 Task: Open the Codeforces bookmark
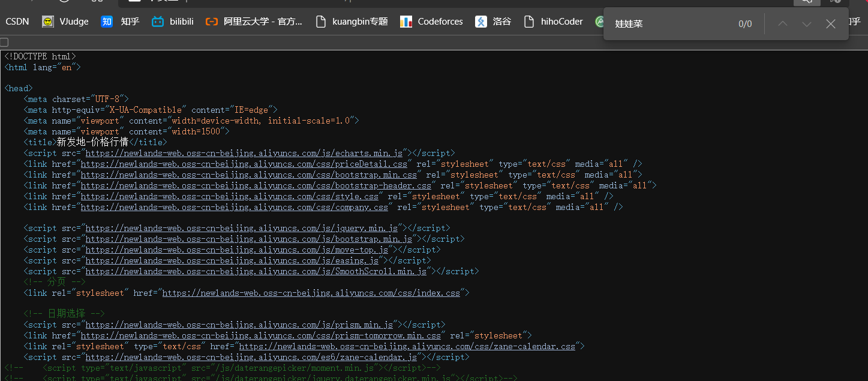pyautogui.click(x=431, y=22)
